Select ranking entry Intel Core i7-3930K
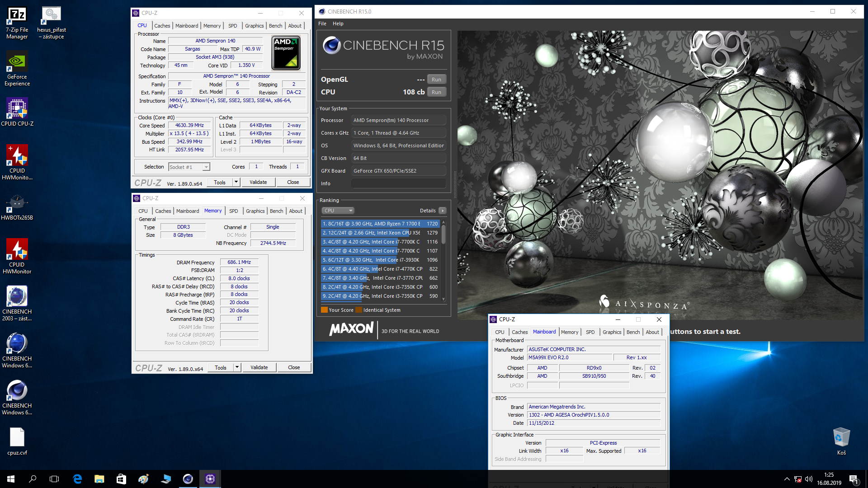Viewport: 868px width, 488px height. [x=380, y=260]
